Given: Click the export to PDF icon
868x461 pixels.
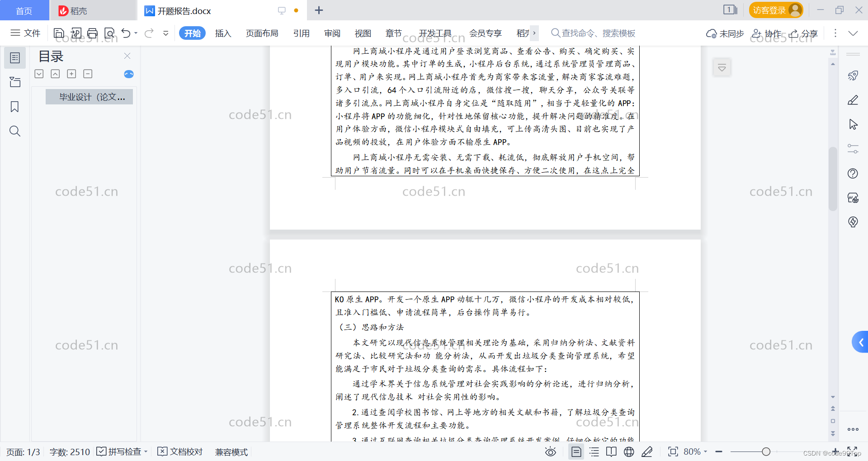Looking at the screenshot, I should [x=76, y=33].
